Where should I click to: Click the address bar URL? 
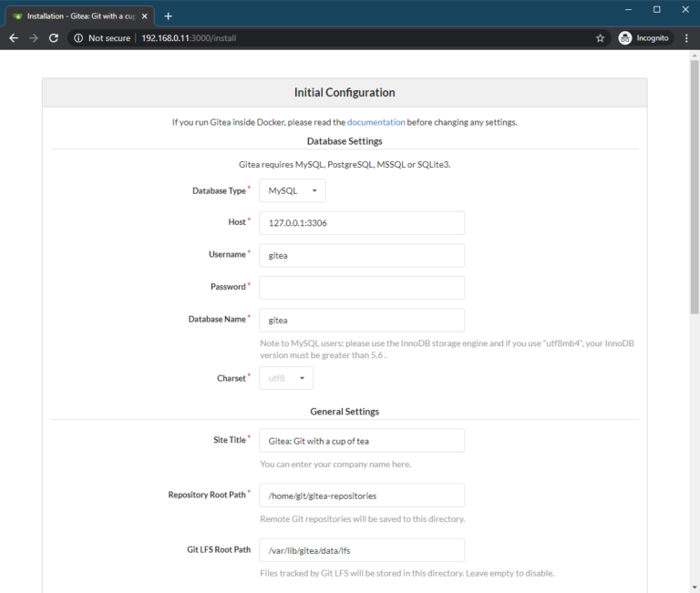click(189, 38)
